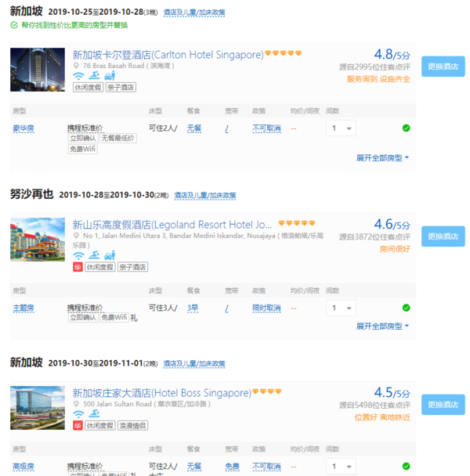Viewport: 470px width, 476px height.
Task: Click the star rating icons of Hotel Boss Singapore
Action: tap(267, 391)
